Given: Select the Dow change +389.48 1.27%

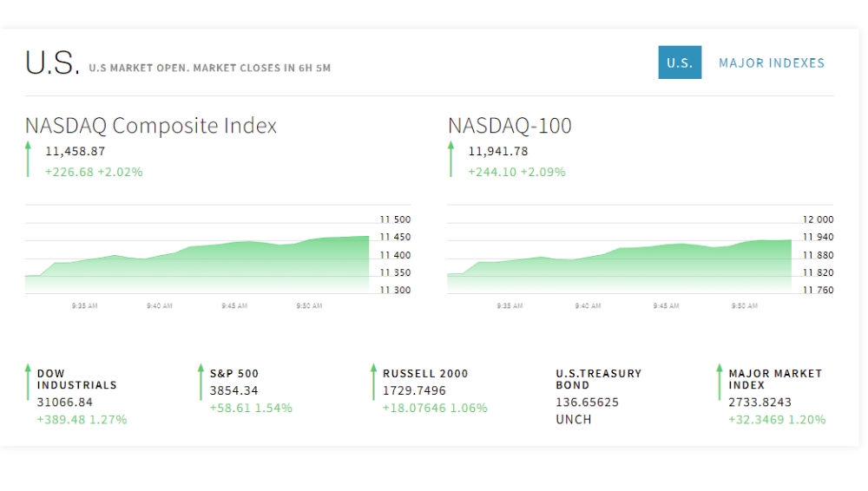Looking at the screenshot, I should pos(82,420).
